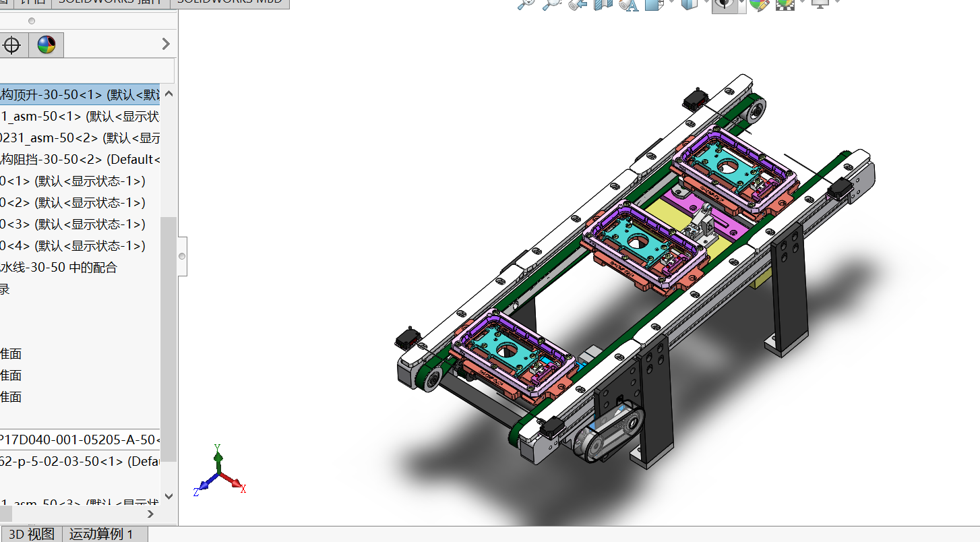Select the 水线-30-50 中的配合 mates folder

tap(59, 268)
